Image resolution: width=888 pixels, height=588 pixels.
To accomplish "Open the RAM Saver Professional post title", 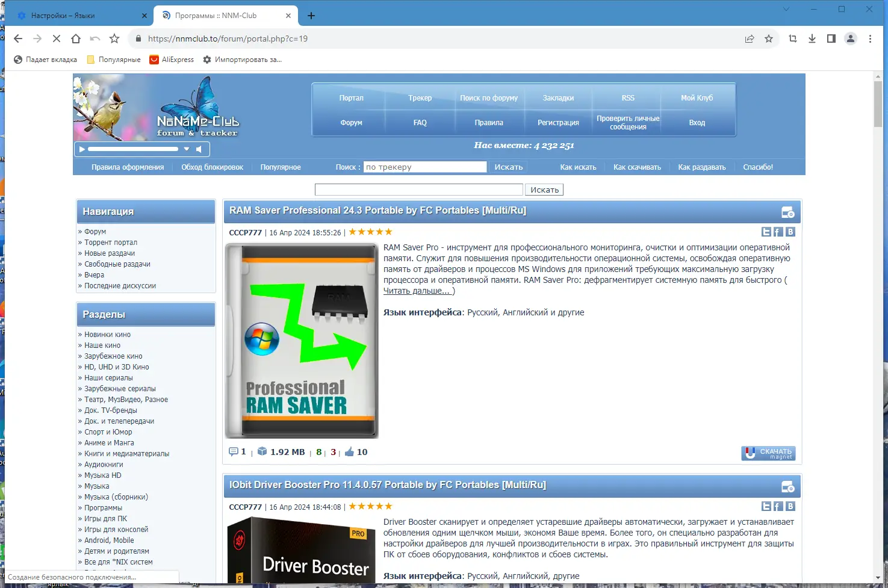I will 377,211.
